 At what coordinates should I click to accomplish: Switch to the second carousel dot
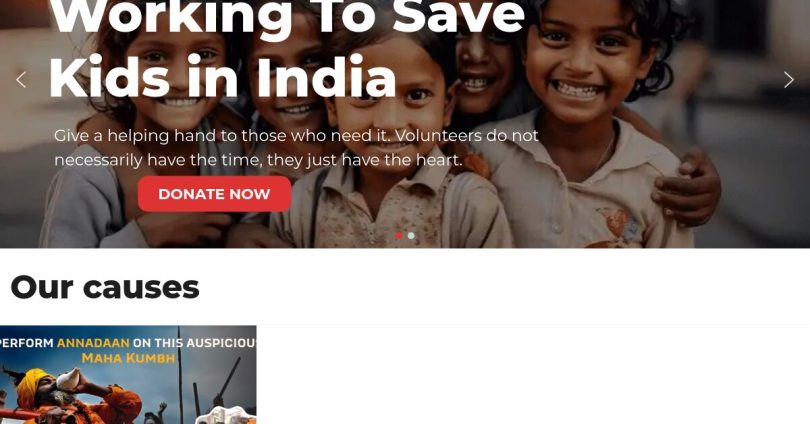tap(411, 235)
